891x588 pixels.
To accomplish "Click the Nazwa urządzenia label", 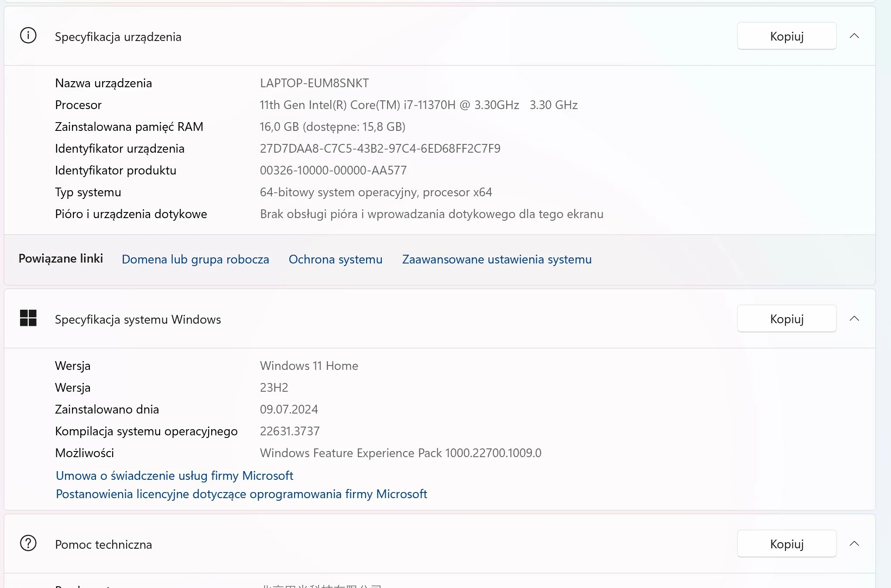I will point(103,83).
